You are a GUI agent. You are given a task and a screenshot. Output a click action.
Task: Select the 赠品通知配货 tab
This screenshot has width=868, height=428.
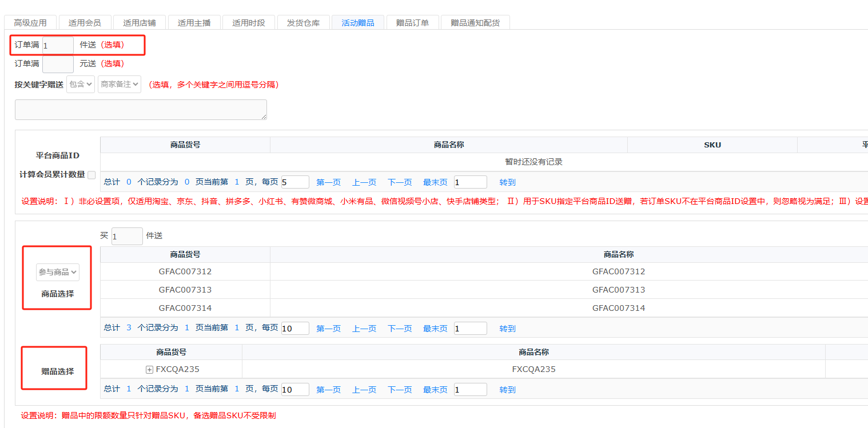click(475, 23)
